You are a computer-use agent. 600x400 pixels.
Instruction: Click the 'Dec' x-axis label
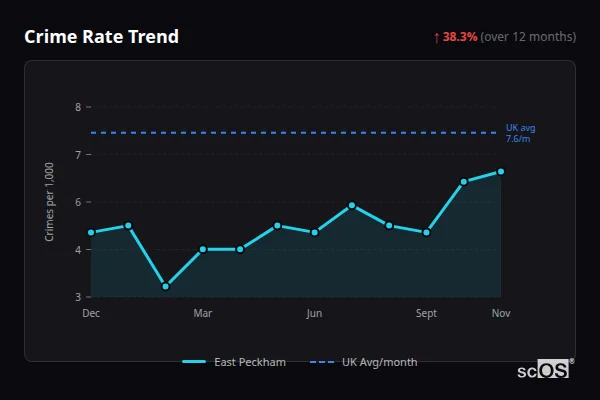coord(91,313)
